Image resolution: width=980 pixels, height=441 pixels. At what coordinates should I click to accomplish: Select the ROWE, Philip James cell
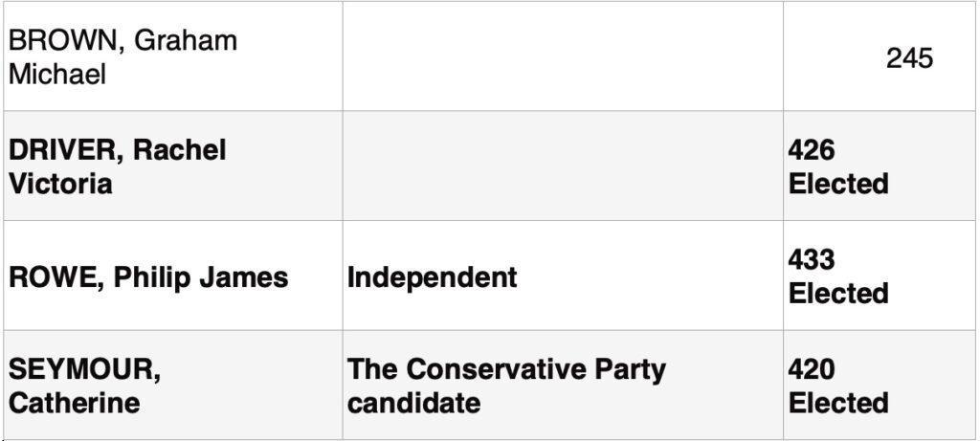pyautogui.click(x=173, y=276)
